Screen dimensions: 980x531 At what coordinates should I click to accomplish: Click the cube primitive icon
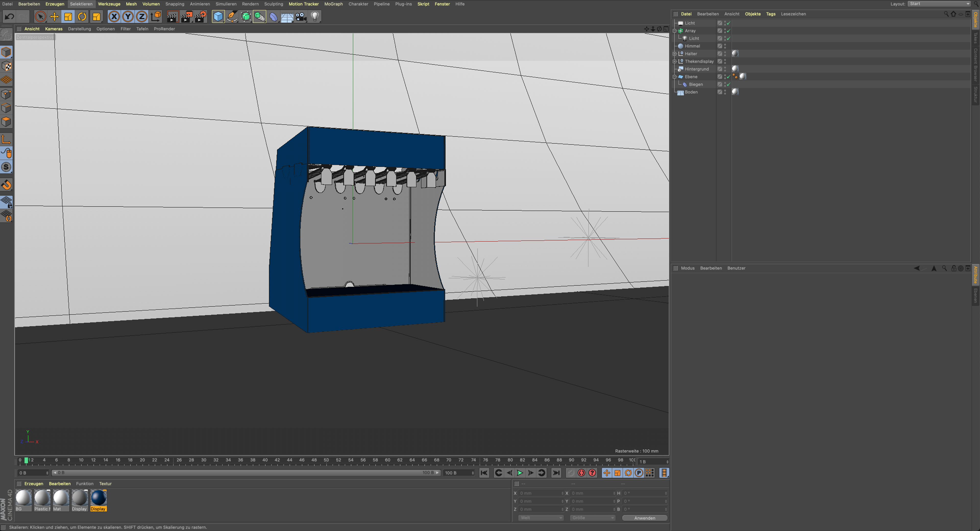point(218,17)
